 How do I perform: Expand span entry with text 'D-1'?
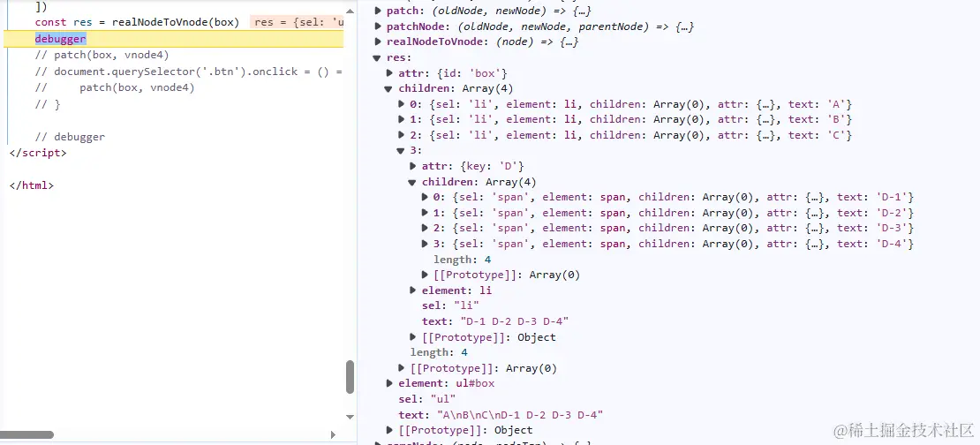click(425, 198)
